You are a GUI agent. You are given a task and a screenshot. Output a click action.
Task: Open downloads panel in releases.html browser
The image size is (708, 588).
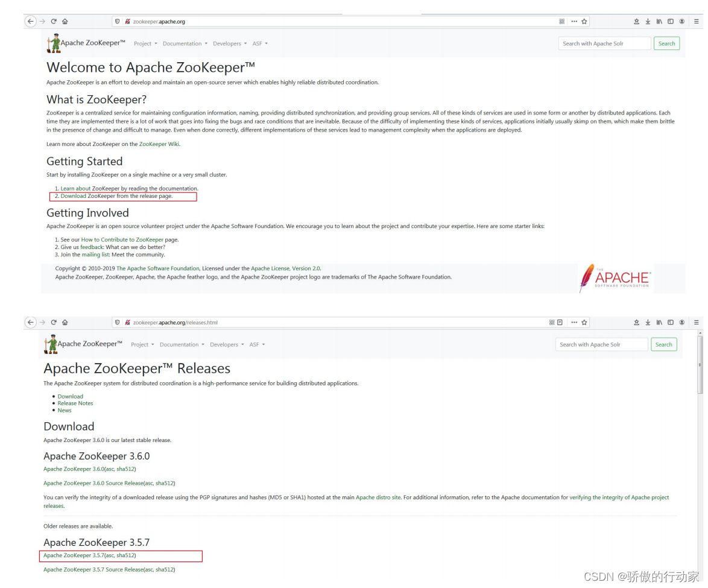click(x=648, y=323)
